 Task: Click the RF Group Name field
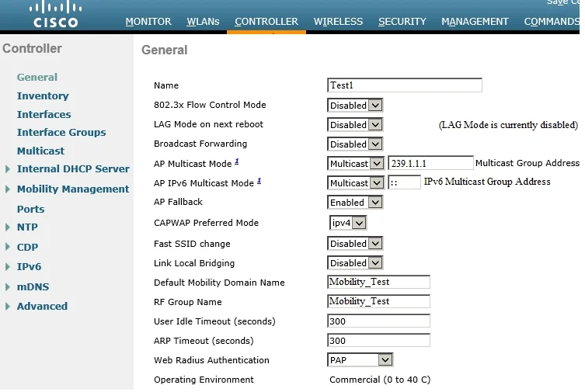(378, 301)
